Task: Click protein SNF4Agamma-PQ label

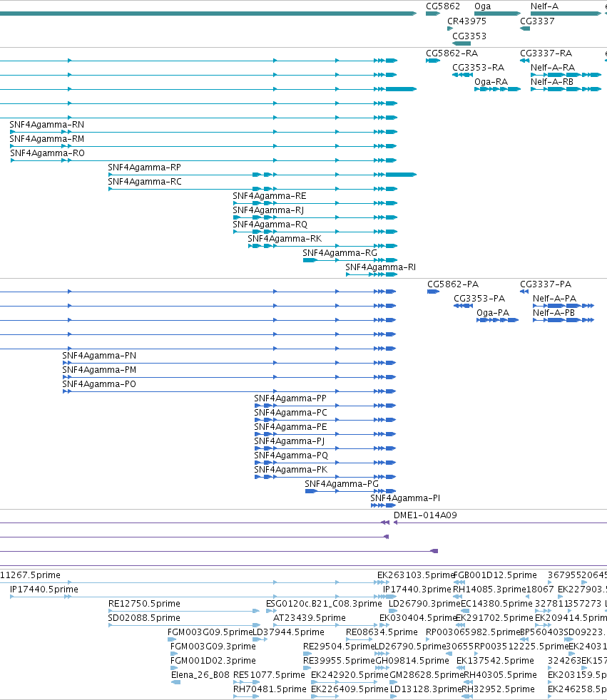Action: [x=291, y=455]
